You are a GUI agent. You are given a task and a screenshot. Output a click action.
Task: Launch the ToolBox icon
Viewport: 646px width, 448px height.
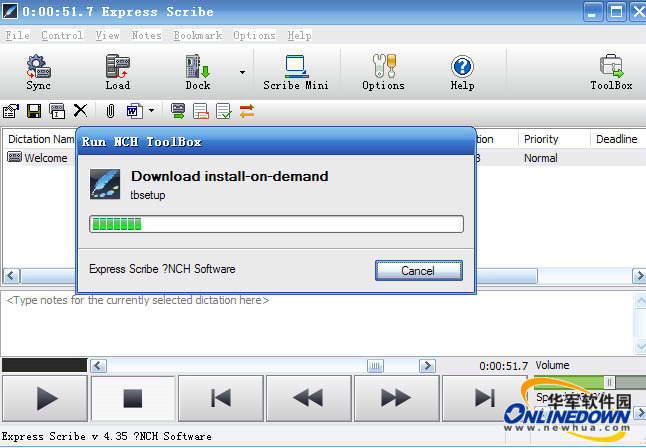611,73
